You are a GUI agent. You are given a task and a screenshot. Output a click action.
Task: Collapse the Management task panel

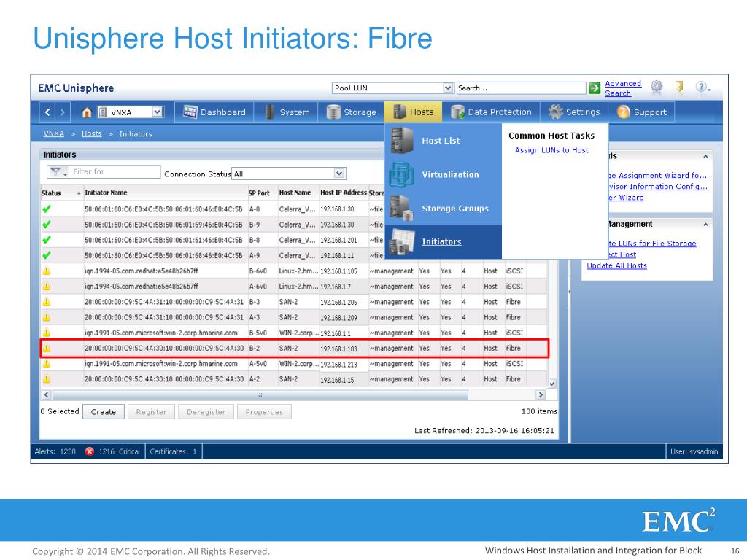click(x=705, y=225)
